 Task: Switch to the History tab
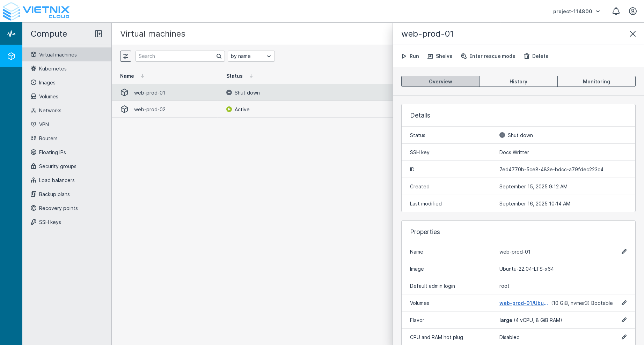[x=518, y=81]
